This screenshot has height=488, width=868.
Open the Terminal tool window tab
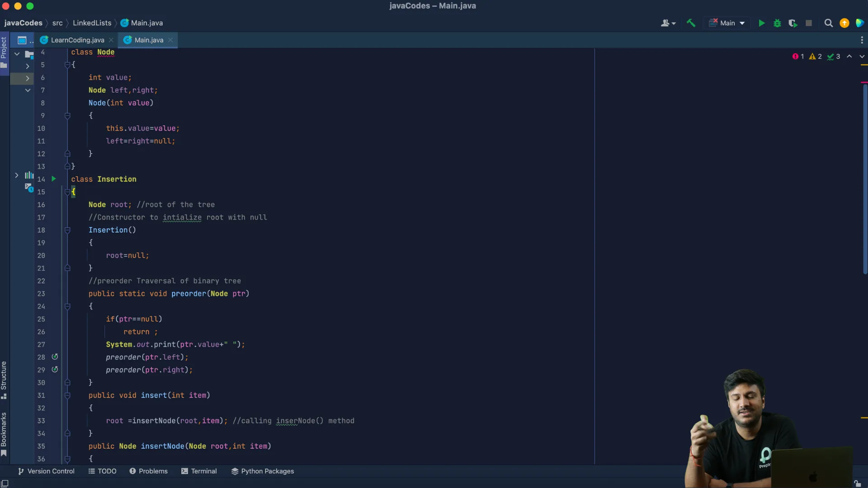[x=199, y=471]
